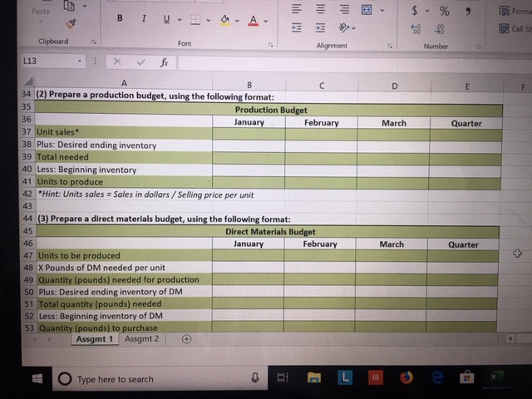Confirm formula entry checkmark
Image resolution: width=532 pixels, height=399 pixels.
140,62
